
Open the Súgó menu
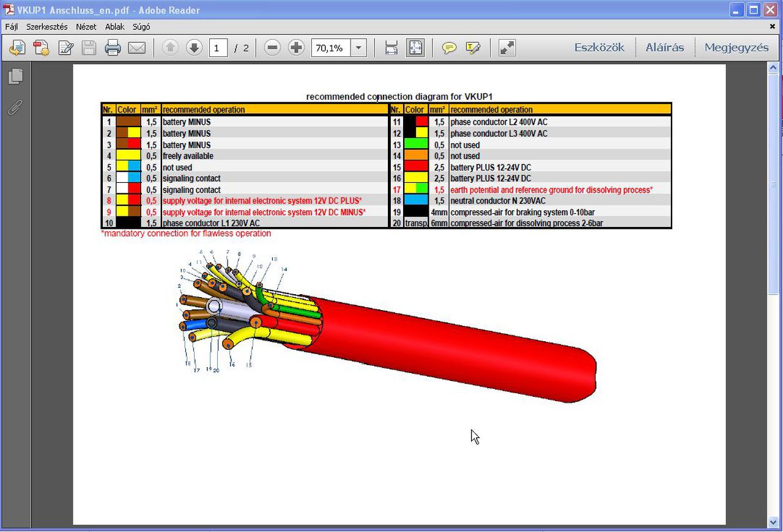click(x=141, y=27)
